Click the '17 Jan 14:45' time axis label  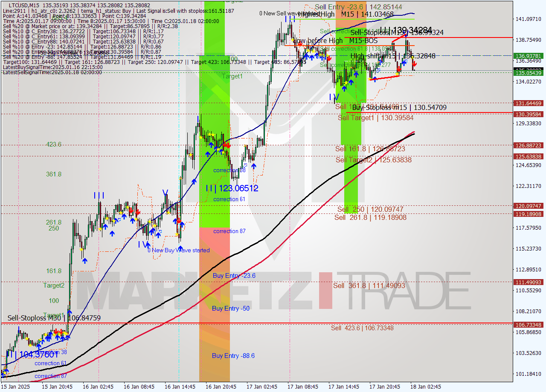pos(344,387)
